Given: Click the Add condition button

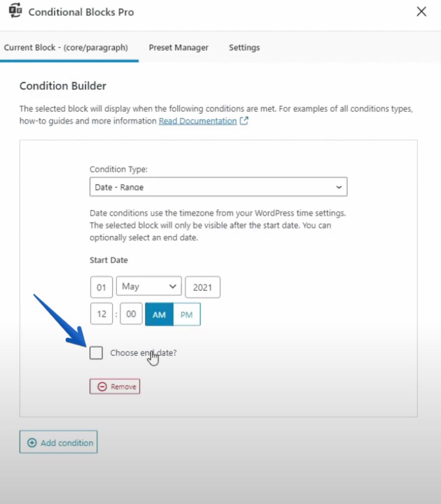Looking at the screenshot, I should pyautogui.click(x=58, y=442).
